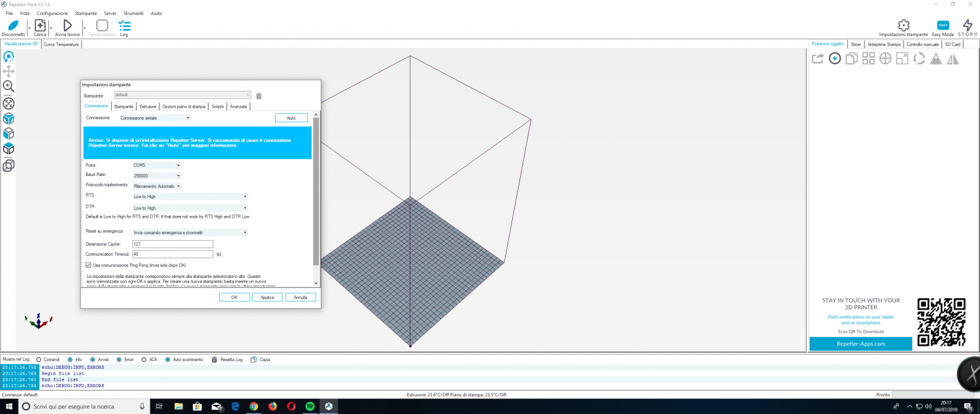The width and height of the screenshot is (980, 414).
Task: Start the print with Avvia lavoro
Action: click(x=67, y=26)
